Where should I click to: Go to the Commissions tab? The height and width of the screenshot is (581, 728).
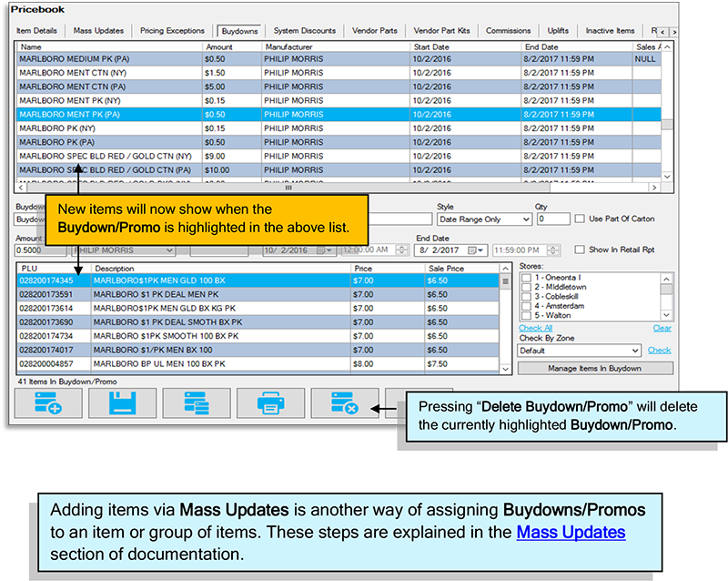[x=508, y=31]
